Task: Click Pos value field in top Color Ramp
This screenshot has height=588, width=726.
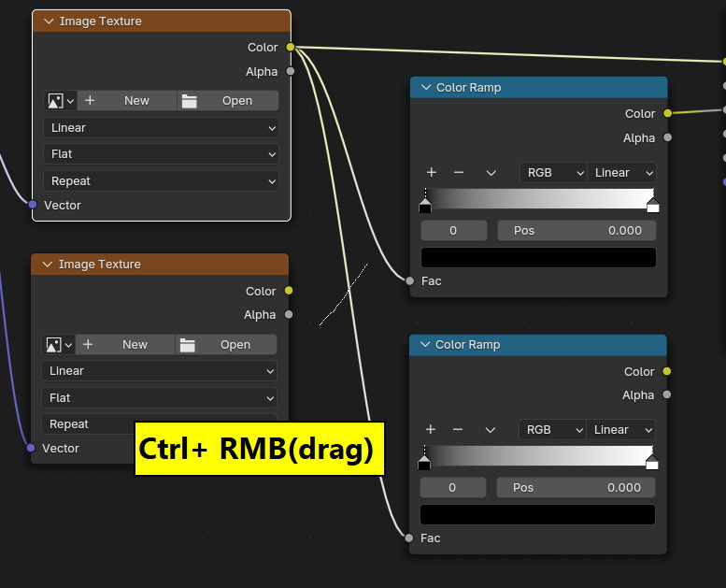Action: 577,230
